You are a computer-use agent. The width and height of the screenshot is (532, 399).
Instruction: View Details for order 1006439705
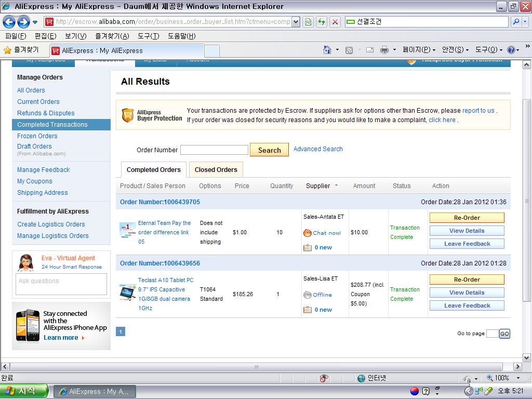(x=467, y=231)
